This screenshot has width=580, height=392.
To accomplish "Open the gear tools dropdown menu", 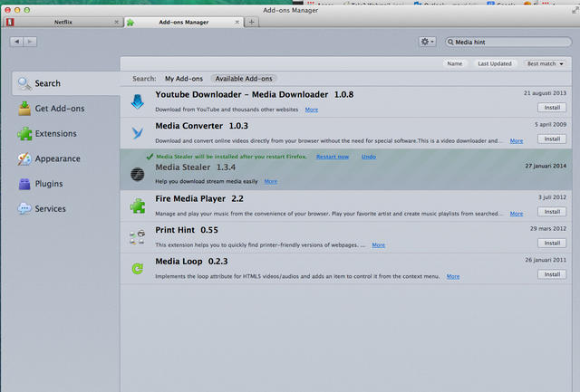I will pyautogui.click(x=428, y=42).
